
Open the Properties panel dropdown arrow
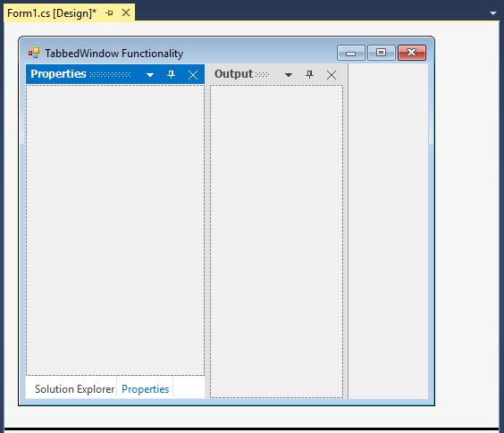click(x=150, y=75)
